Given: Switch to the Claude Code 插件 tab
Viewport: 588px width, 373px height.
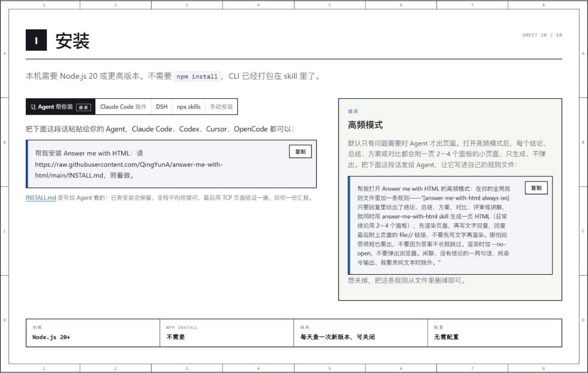Looking at the screenshot, I should [123, 106].
